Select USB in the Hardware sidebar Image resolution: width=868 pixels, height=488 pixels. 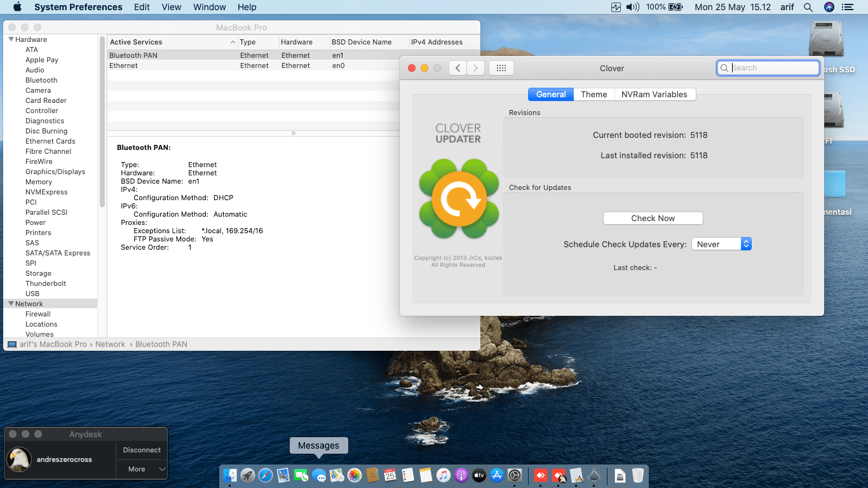32,294
